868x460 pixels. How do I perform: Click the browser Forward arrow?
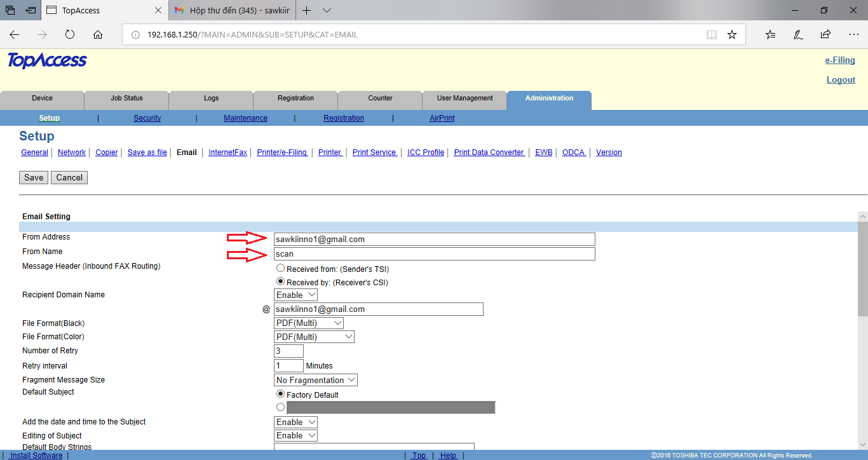[x=42, y=34]
